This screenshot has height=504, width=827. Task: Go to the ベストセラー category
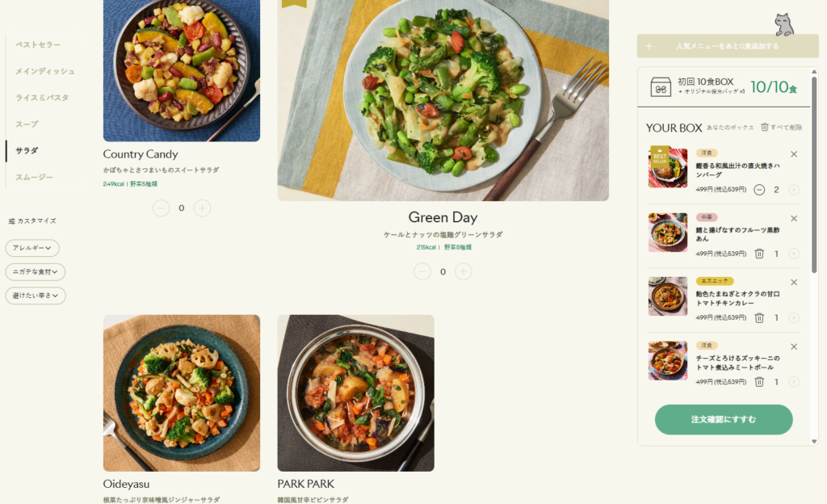(x=38, y=44)
